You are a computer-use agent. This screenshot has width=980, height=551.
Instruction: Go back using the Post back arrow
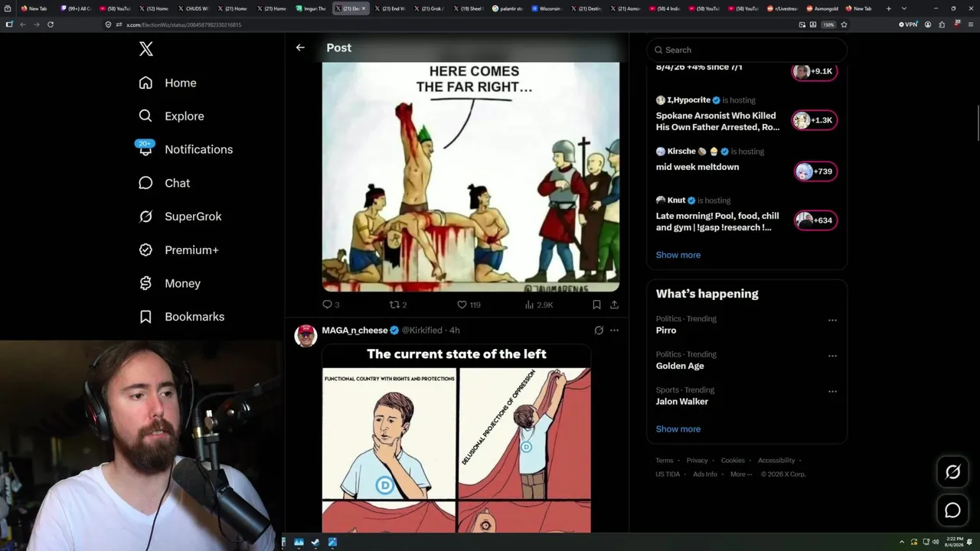[300, 47]
